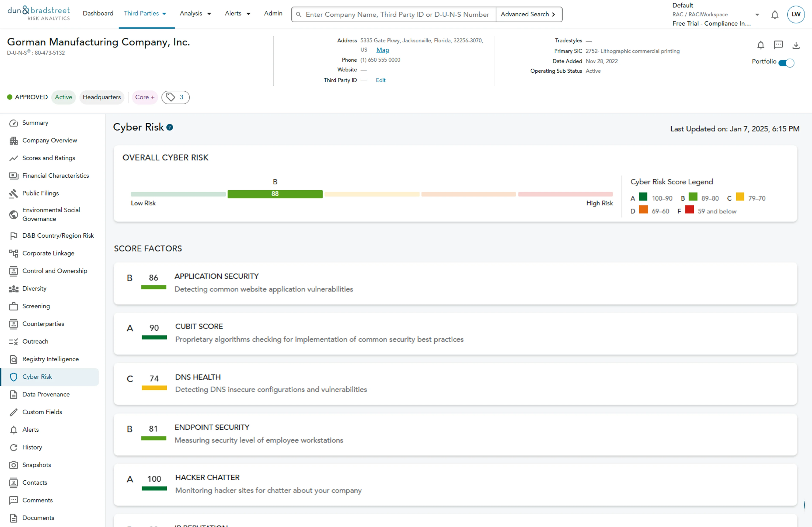The image size is (812, 527).
Task: Click the Environmental Social Governance globe icon
Action: (14, 215)
